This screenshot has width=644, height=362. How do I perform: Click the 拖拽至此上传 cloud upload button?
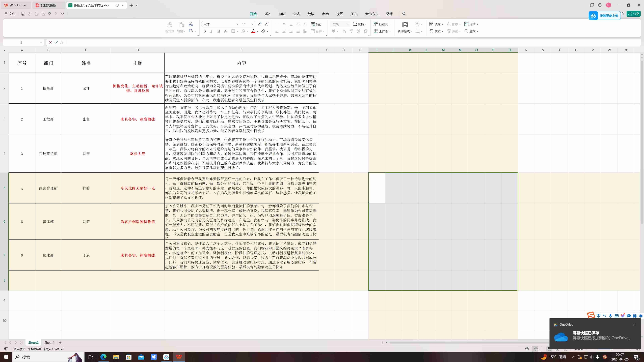pos(604,15)
